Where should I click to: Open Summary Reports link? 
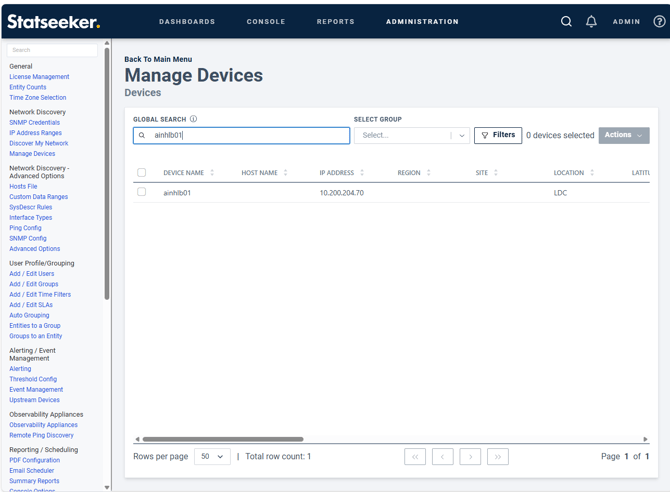point(34,480)
